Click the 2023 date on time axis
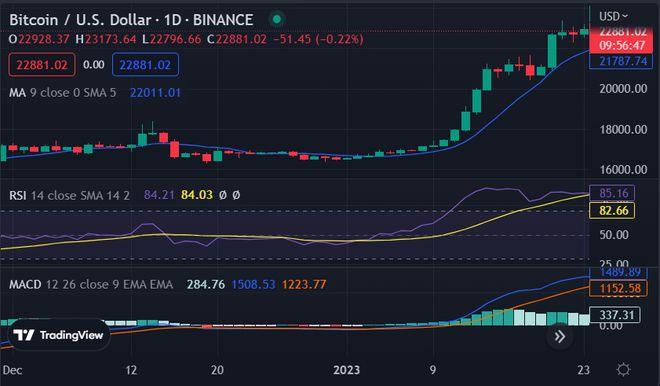This screenshot has height=386, width=660. [x=346, y=370]
